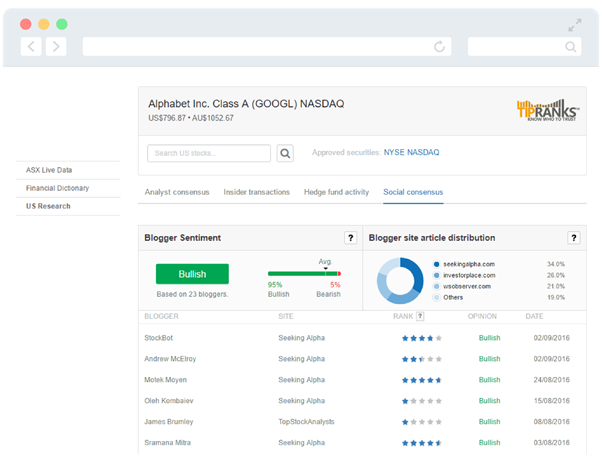602x463 pixels.
Task: Open ASX Live Data in sidebar
Action: (49, 170)
